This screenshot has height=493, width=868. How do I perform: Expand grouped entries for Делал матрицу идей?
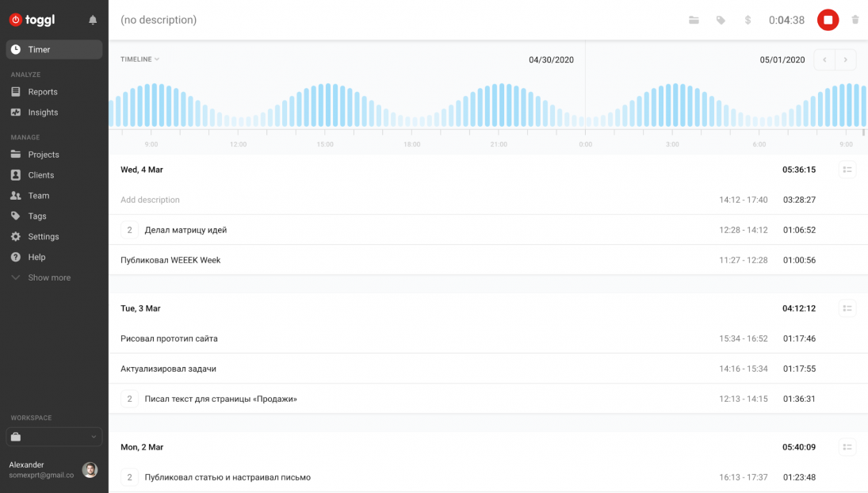pos(129,230)
